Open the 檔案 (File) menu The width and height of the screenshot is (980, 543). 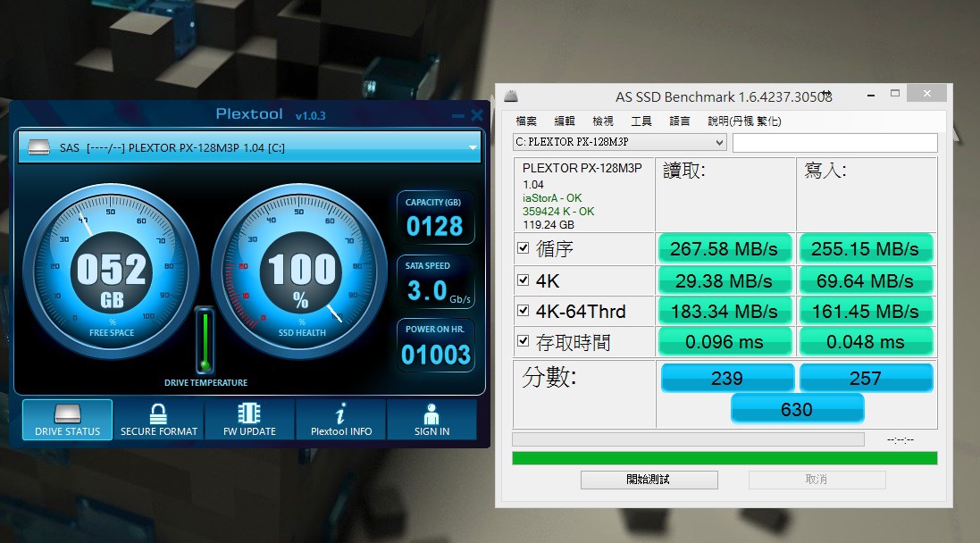click(526, 121)
